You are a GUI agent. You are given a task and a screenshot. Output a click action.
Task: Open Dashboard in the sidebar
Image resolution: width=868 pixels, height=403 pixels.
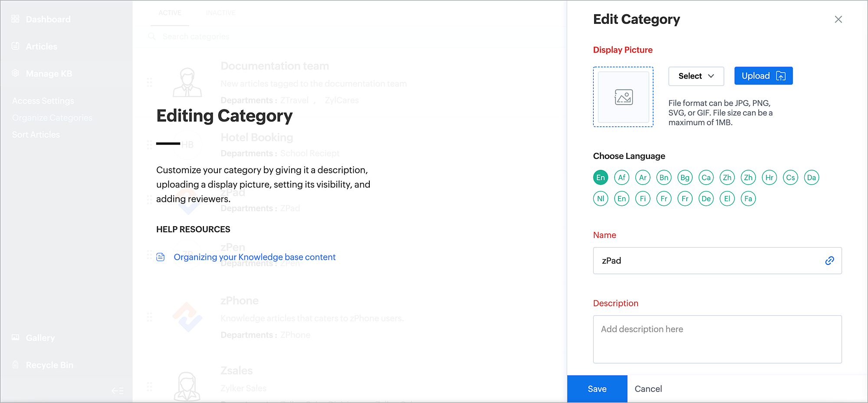(48, 19)
